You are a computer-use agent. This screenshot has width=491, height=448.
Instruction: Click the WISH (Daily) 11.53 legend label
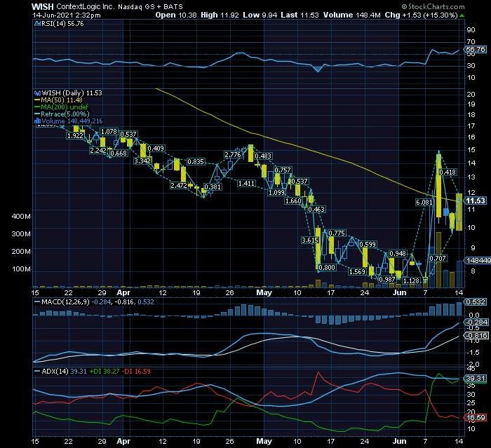(x=72, y=93)
